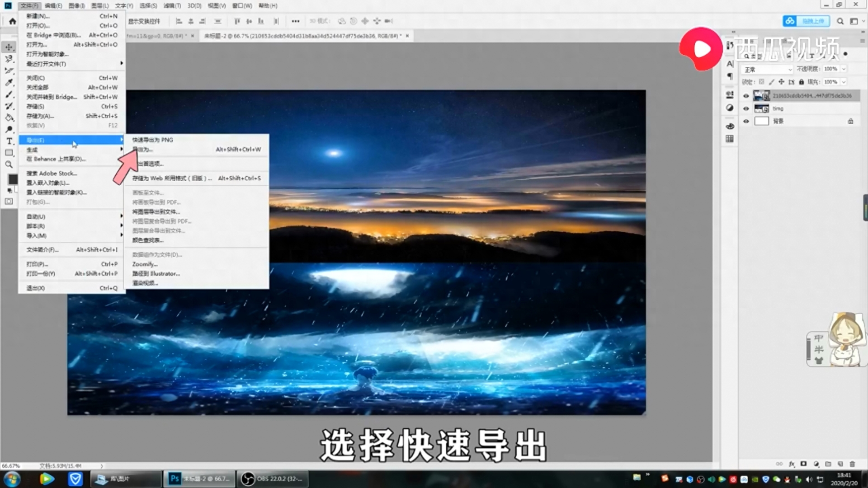This screenshot has height=488, width=868.
Task: Expand the 导入(M) submenu
Action: point(68,235)
